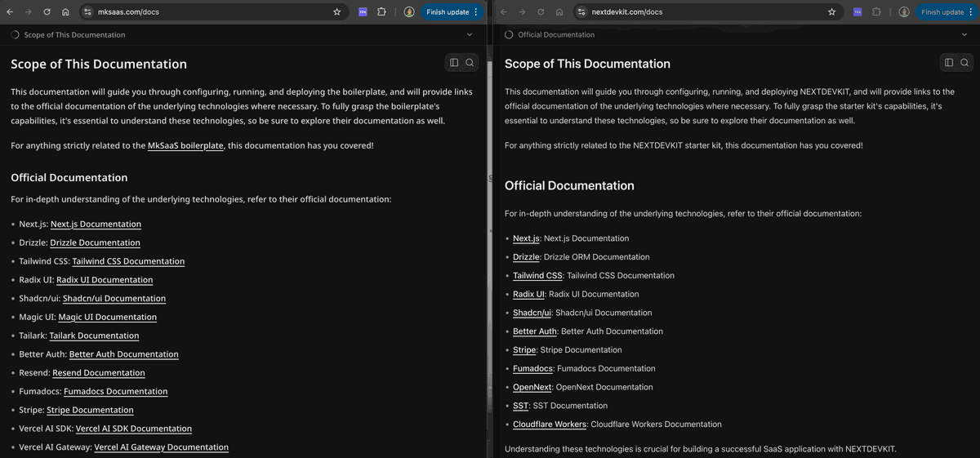The image size is (980, 458).
Task: Open the purple extension icon in the mksaas window
Action: (363, 12)
